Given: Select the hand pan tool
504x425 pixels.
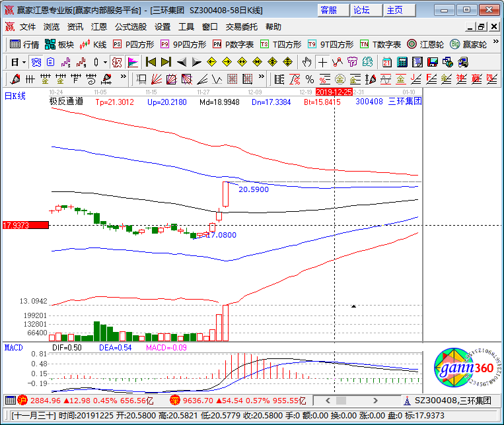Looking at the screenshot, I should (x=307, y=62).
